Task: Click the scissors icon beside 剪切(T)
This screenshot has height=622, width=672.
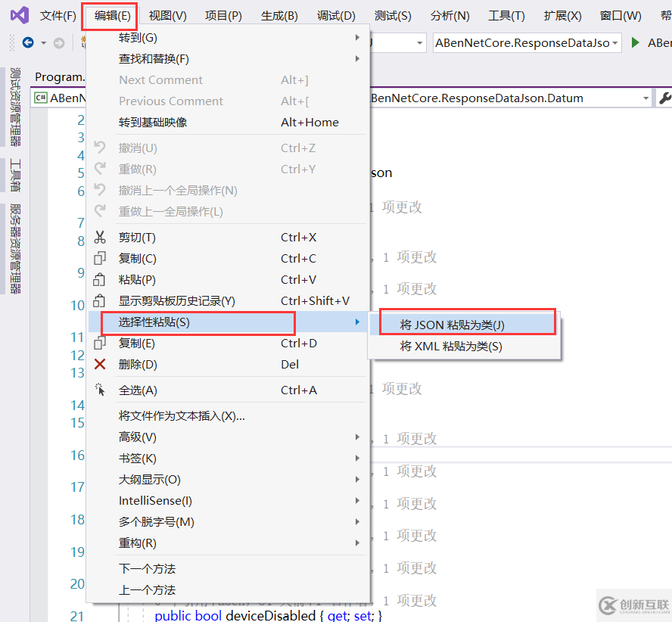Action: (100, 237)
